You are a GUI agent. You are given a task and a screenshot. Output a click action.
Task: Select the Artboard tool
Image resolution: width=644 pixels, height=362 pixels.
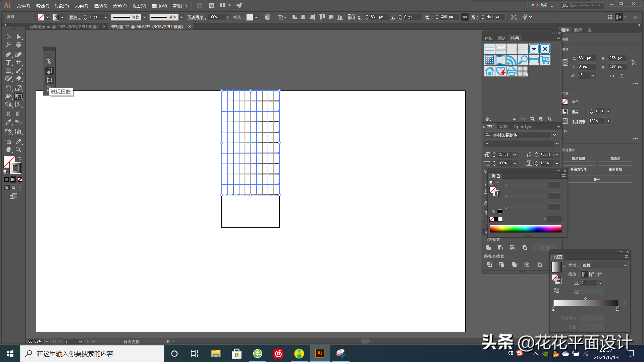tap(8, 141)
